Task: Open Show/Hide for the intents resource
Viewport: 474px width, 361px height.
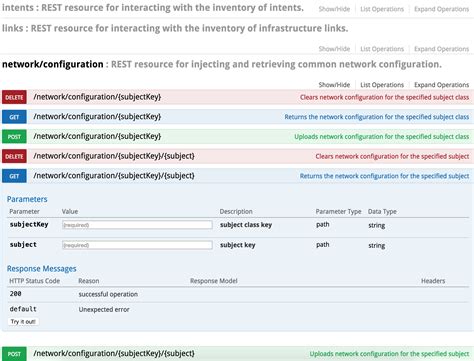Action: click(334, 9)
